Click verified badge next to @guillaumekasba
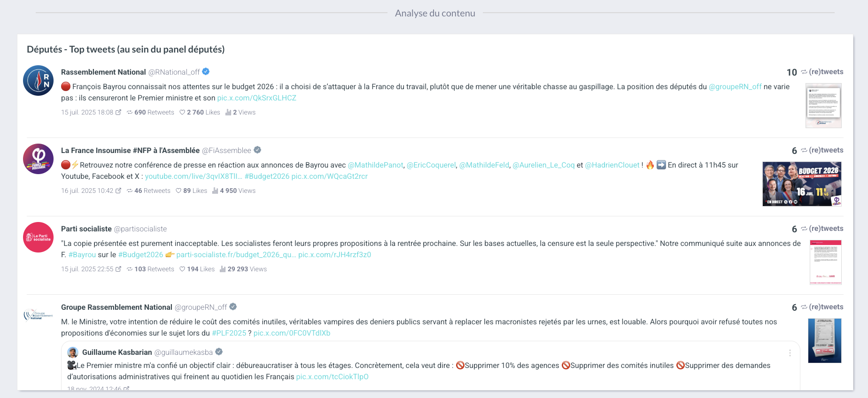 point(219,352)
